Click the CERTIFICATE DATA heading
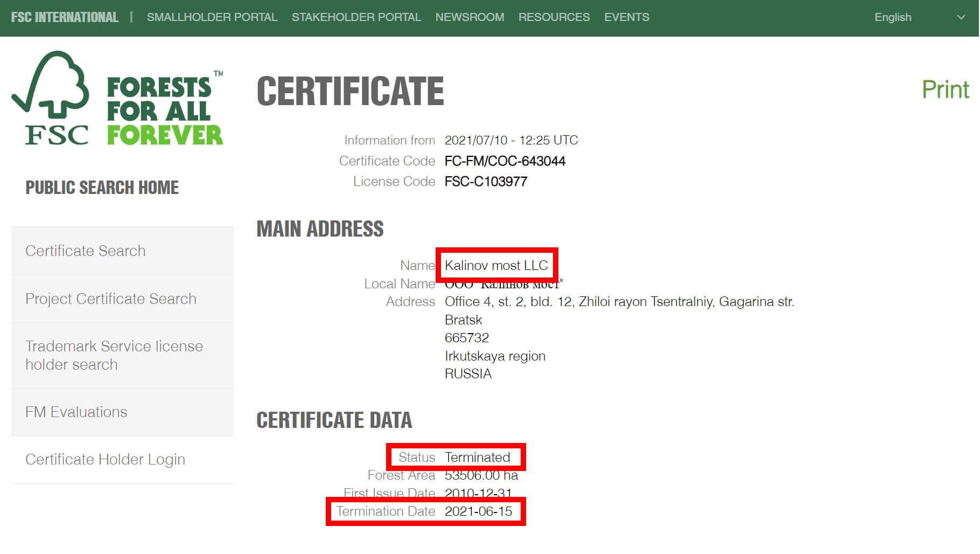This screenshot has height=554, width=980. [x=334, y=420]
